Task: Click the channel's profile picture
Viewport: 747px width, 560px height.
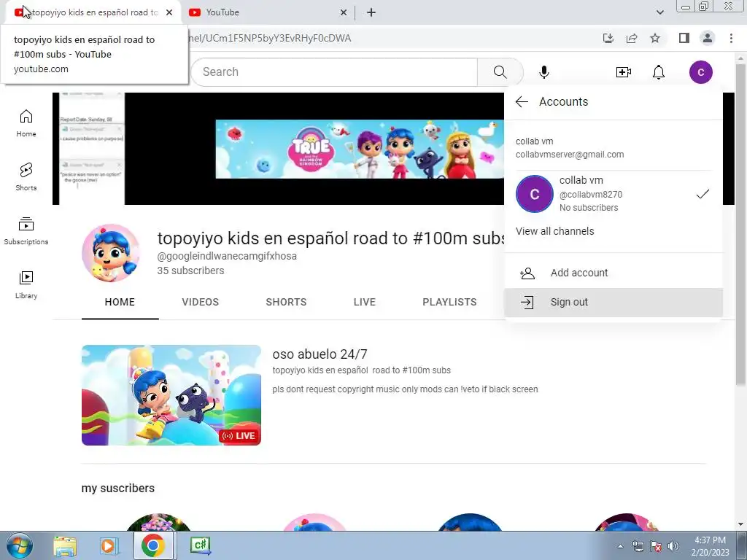Action: pos(111,253)
